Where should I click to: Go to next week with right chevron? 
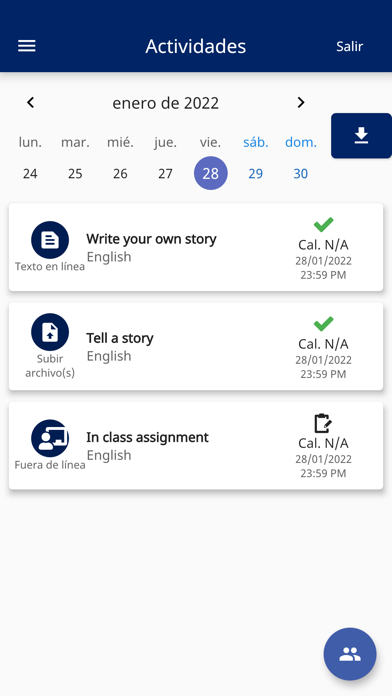tap(301, 103)
